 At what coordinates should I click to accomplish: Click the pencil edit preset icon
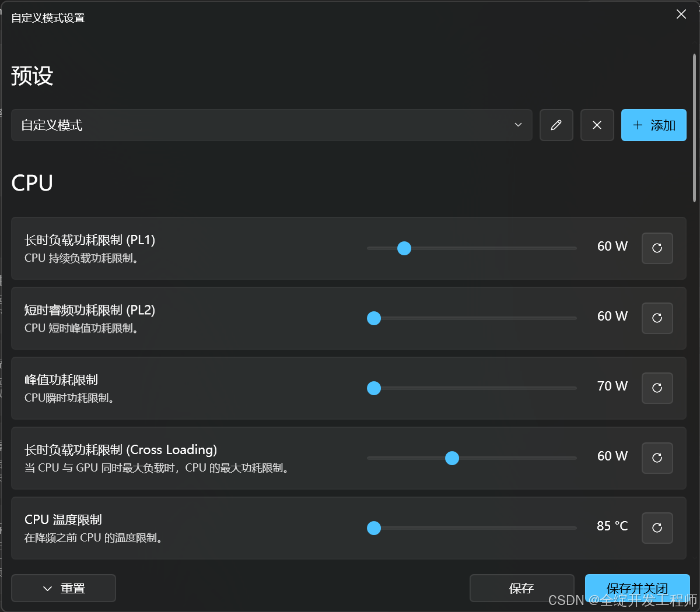pos(556,125)
